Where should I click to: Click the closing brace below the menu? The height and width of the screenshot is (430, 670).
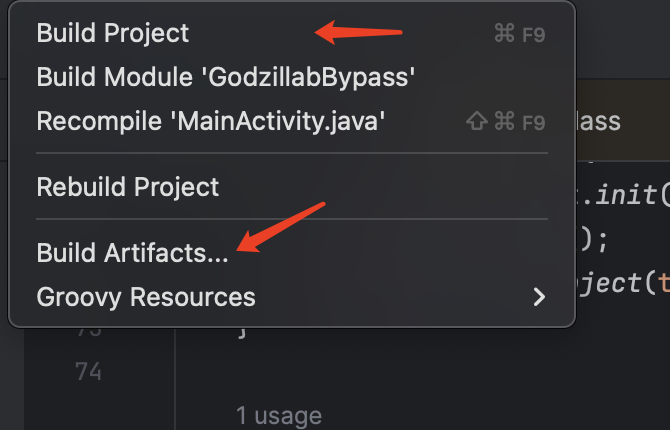pyautogui.click(x=242, y=331)
